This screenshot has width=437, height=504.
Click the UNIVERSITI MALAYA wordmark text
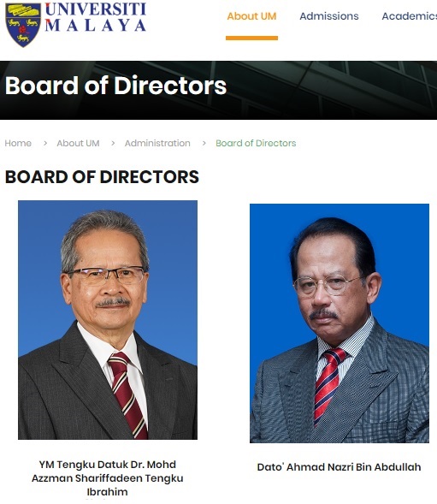click(96, 17)
